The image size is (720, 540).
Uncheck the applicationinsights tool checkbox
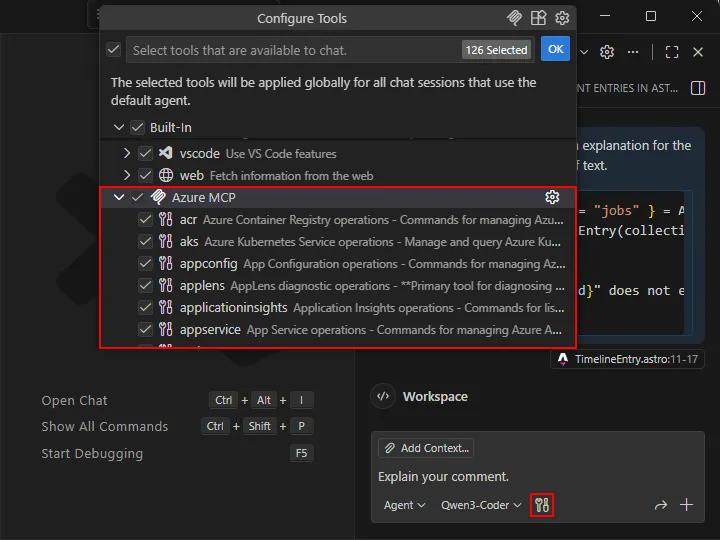(145, 307)
